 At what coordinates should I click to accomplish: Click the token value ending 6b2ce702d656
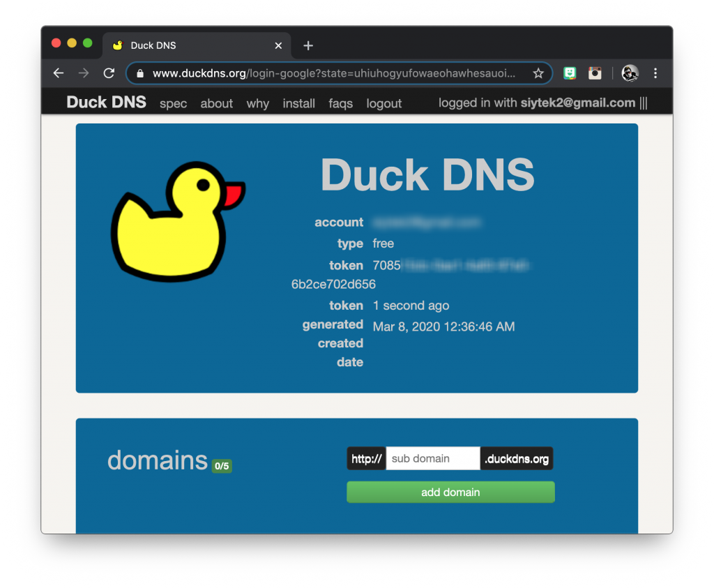click(333, 284)
